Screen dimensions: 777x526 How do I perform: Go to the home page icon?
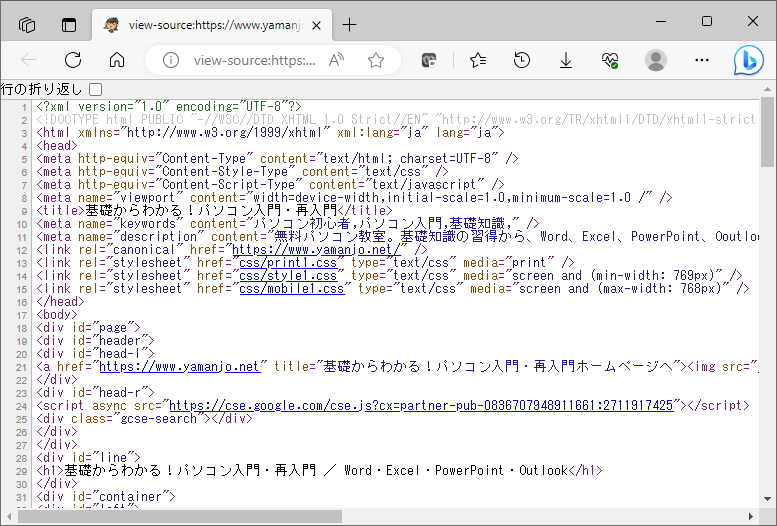tap(117, 60)
